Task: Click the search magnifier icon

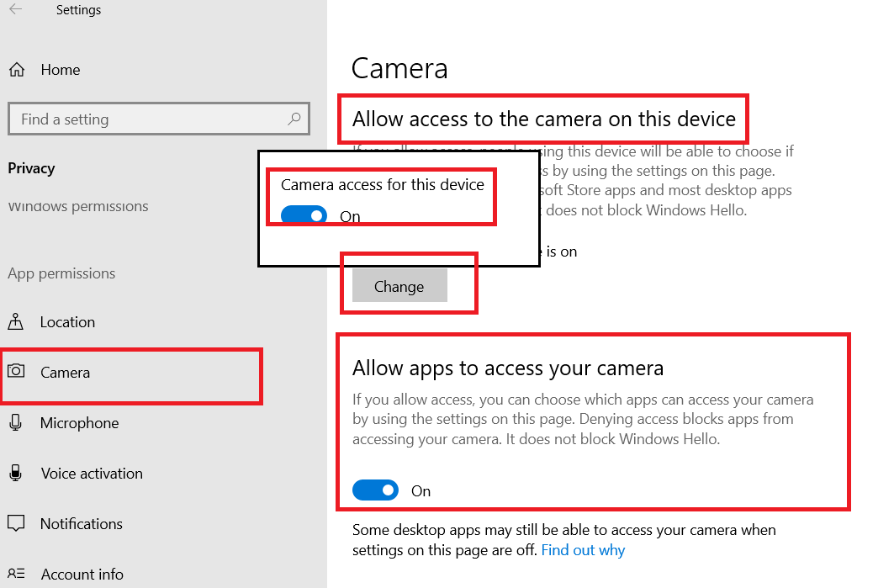Action: click(x=294, y=119)
